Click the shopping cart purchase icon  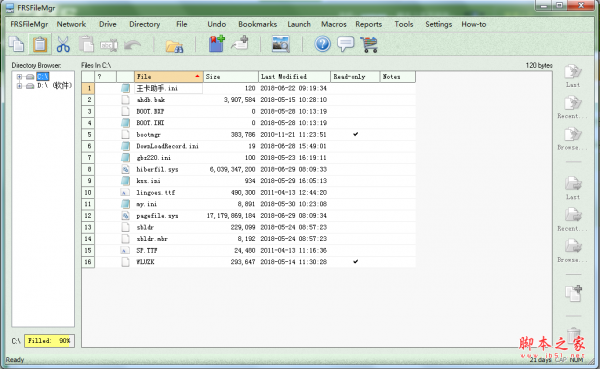[x=369, y=44]
